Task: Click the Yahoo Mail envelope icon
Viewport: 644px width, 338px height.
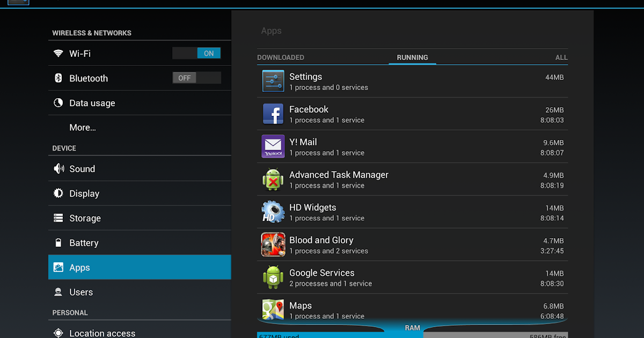Action: click(273, 146)
